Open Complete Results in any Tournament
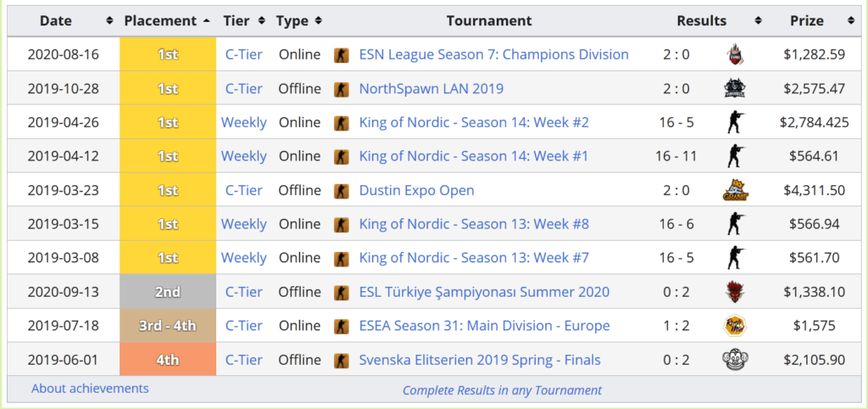This screenshot has height=409, width=868. coord(502,390)
